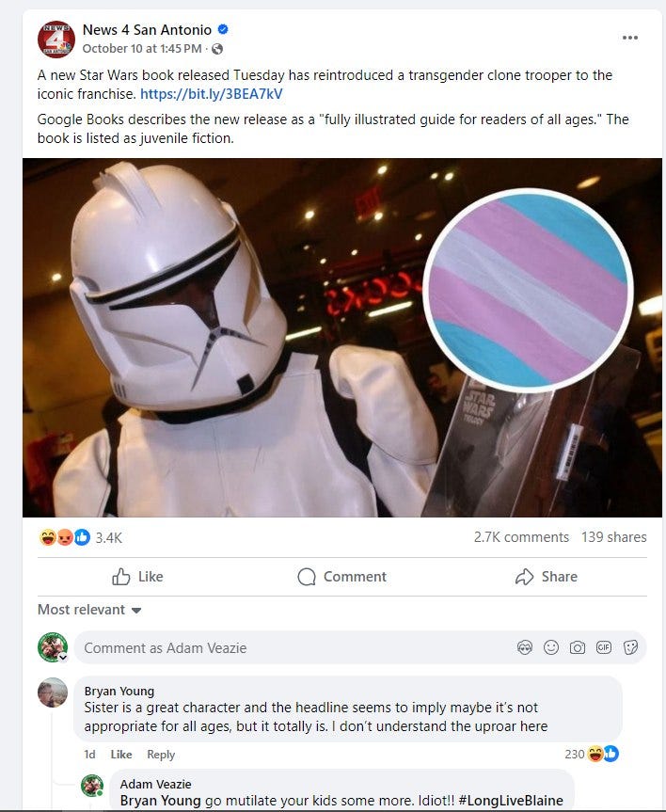Expand the Most relevant comment sort dropdown

pos(89,610)
